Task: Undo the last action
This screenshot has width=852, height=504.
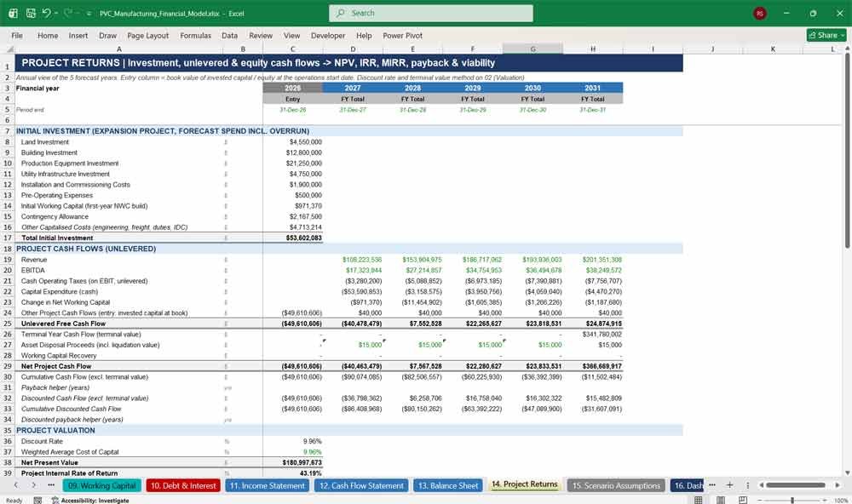Action: (x=46, y=13)
